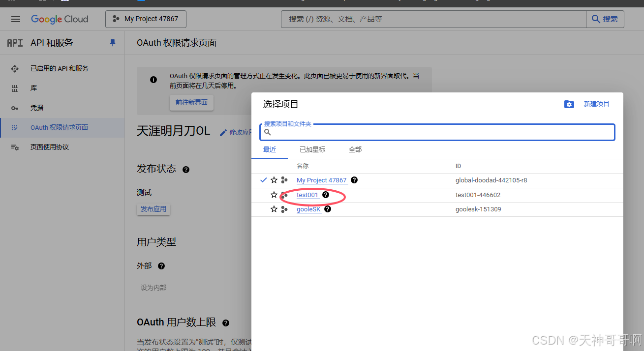Click the 设为内部 button

153,288
